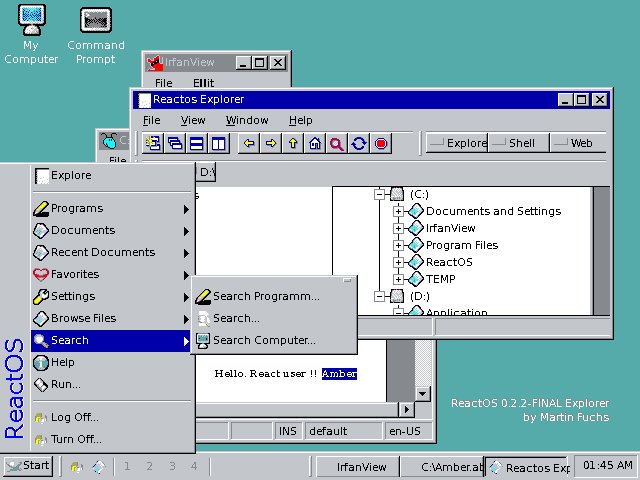Collapse the (D:) drive tree node

pos(380,296)
